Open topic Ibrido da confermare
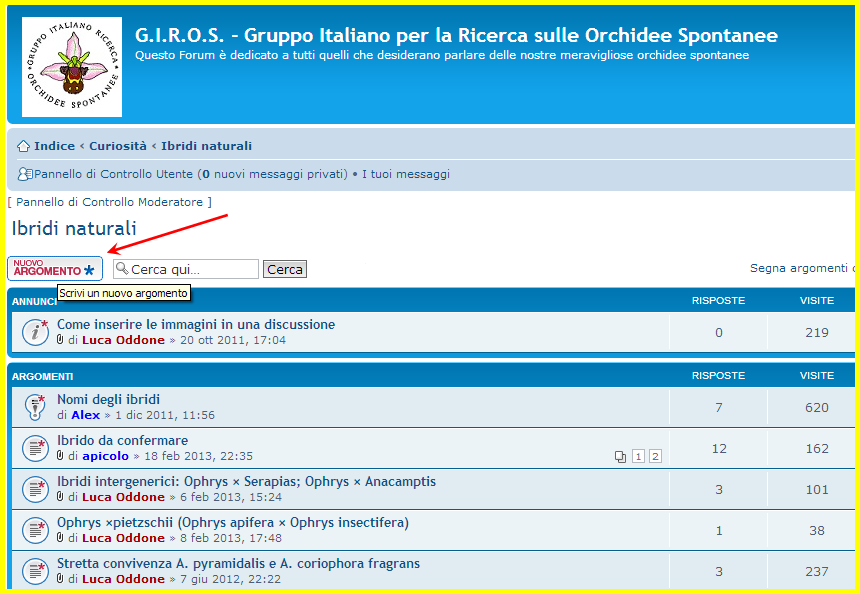The image size is (860, 594). tap(122, 440)
